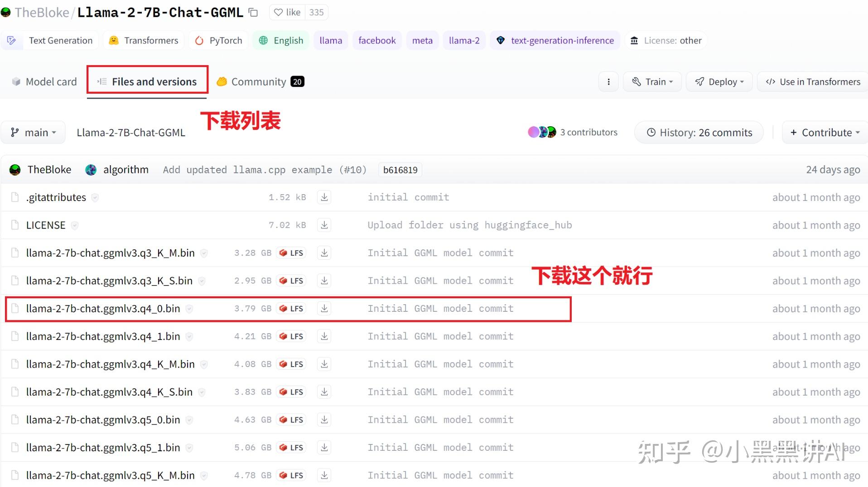Download the llama-2-7b-chat.ggmlv3.q4_0.bin file icon
The width and height of the screenshot is (868, 487).
[x=324, y=308]
